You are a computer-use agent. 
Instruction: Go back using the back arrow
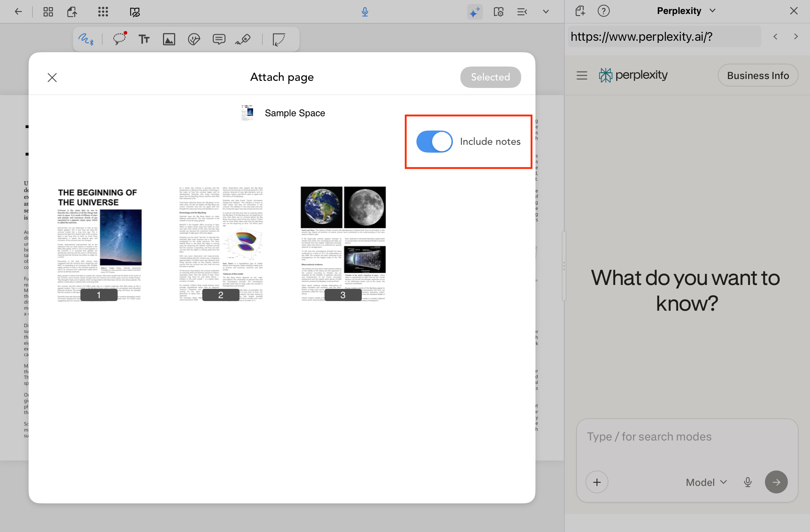pyautogui.click(x=18, y=12)
